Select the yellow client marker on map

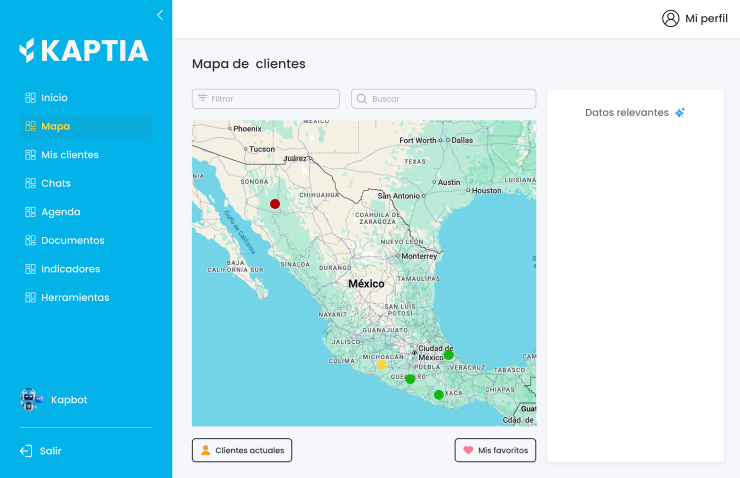pyautogui.click(x=382, y=365)
